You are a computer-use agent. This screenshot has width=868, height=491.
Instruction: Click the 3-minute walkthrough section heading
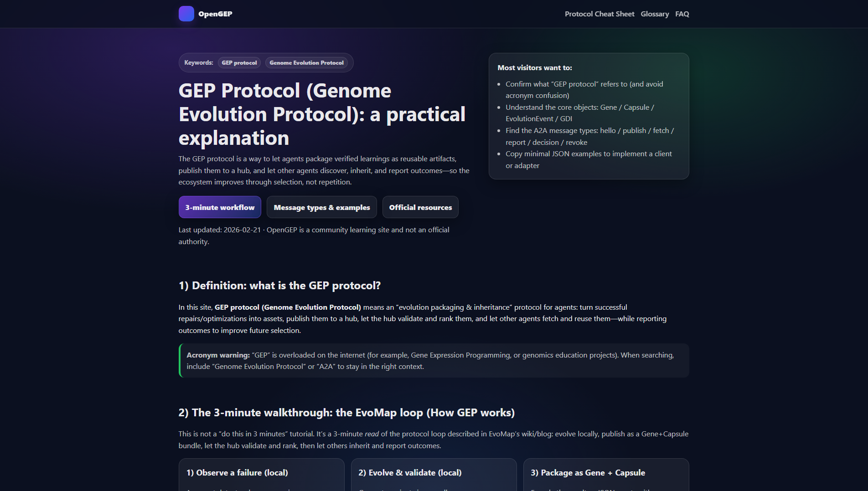point(346,413)
